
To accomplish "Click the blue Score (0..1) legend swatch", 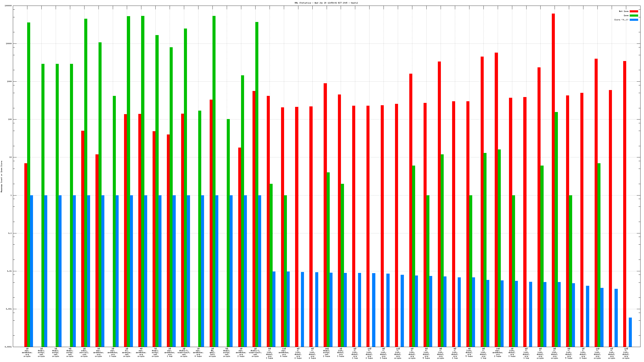I will click(x=633, y=20).
